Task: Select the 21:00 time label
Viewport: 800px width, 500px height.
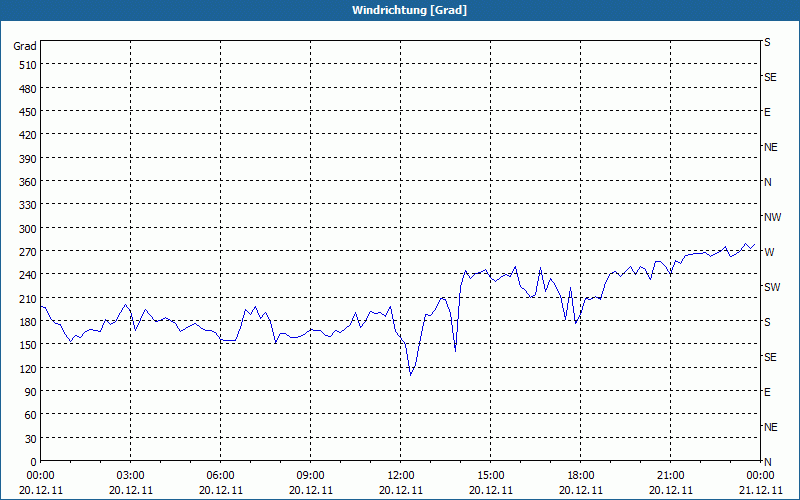Action: point(670,476)
